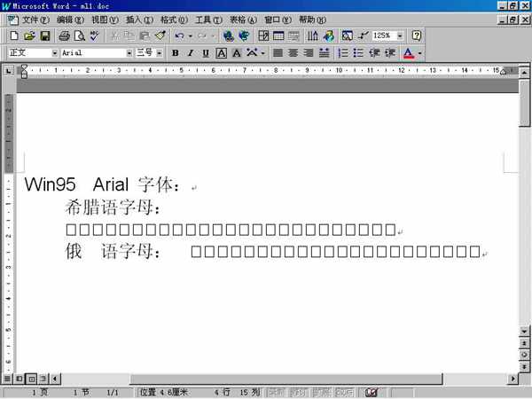This screenshot has width=532, height=399.
Task: Expand the redo history arrow
Action: click(x=213, y=36)
